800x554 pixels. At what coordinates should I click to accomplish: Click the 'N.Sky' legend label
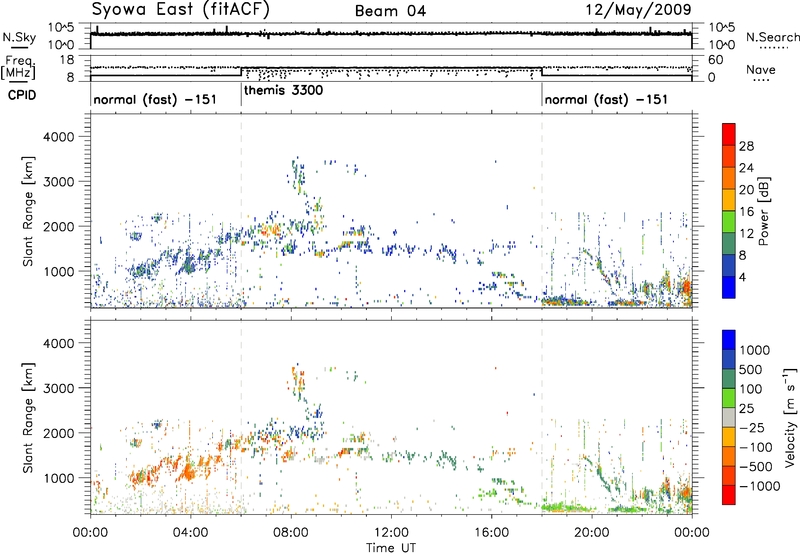19,37
